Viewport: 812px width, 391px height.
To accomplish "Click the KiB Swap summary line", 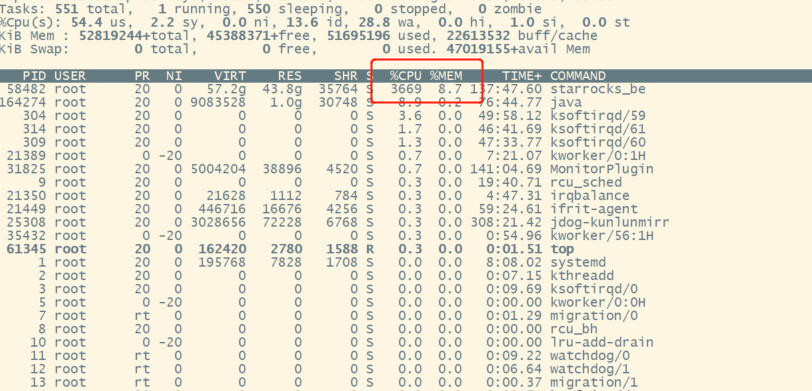I will pyautogui.click(x=295, y=49).
